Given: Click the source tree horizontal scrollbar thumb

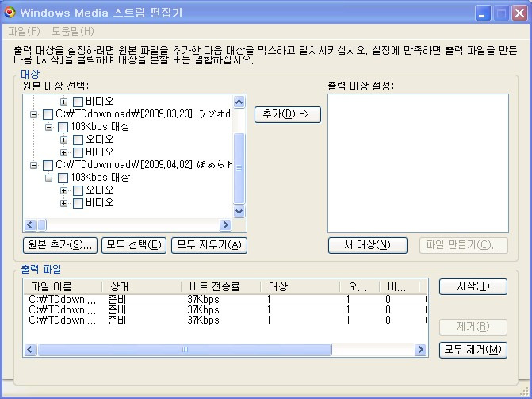Looking at the screenshot, I should point(42,224).
